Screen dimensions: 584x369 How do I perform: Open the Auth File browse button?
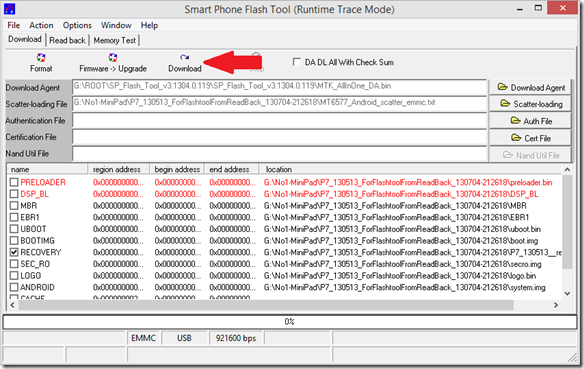click(x=530, y=121)
